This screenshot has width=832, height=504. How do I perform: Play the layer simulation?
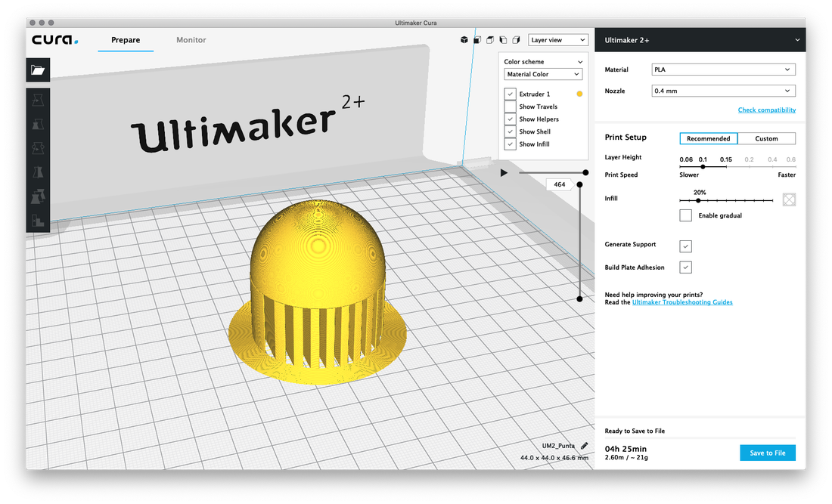click(x=504, y=173)
